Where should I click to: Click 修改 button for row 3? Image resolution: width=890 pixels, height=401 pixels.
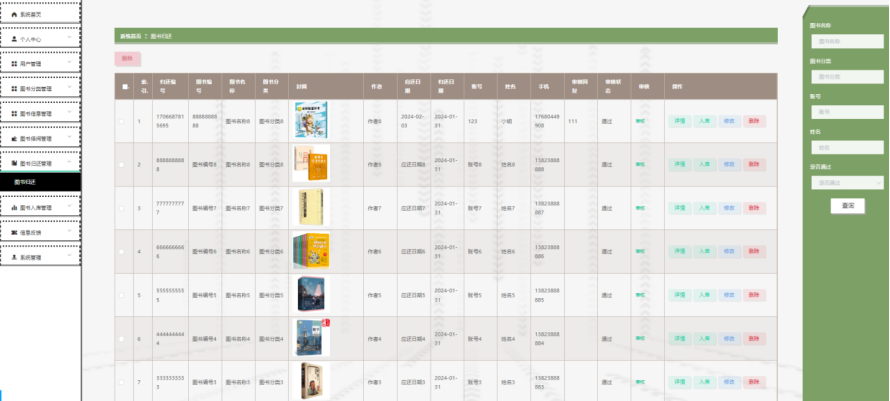click(x=729, y=208)
